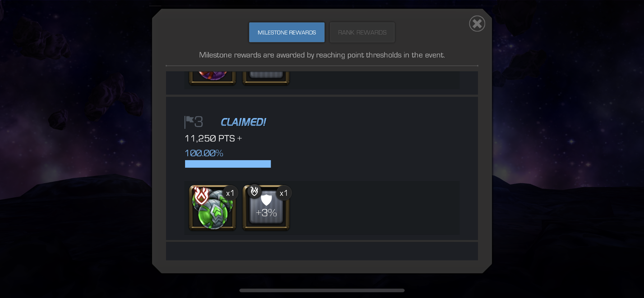
Task: Tap the iOS home indicator bar
Action: point(322,290)
